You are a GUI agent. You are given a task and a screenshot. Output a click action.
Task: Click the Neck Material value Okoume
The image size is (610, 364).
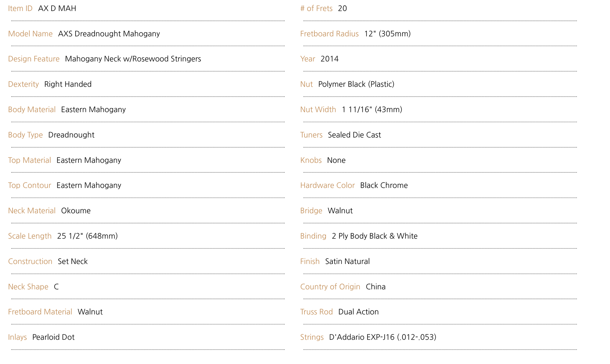tap(76, 211)
